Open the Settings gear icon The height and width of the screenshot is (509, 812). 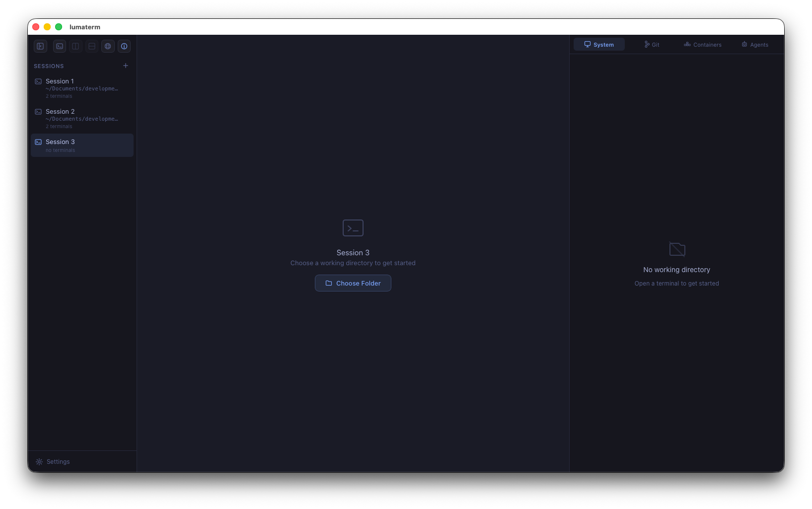(x=39, y=461)
